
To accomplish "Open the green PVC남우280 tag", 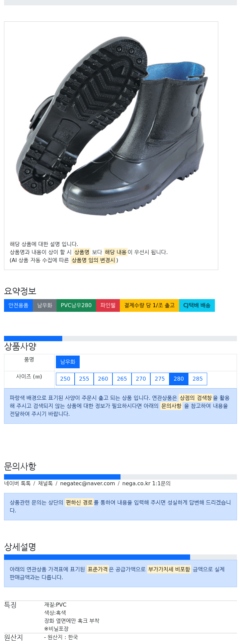I will [76, 305].
